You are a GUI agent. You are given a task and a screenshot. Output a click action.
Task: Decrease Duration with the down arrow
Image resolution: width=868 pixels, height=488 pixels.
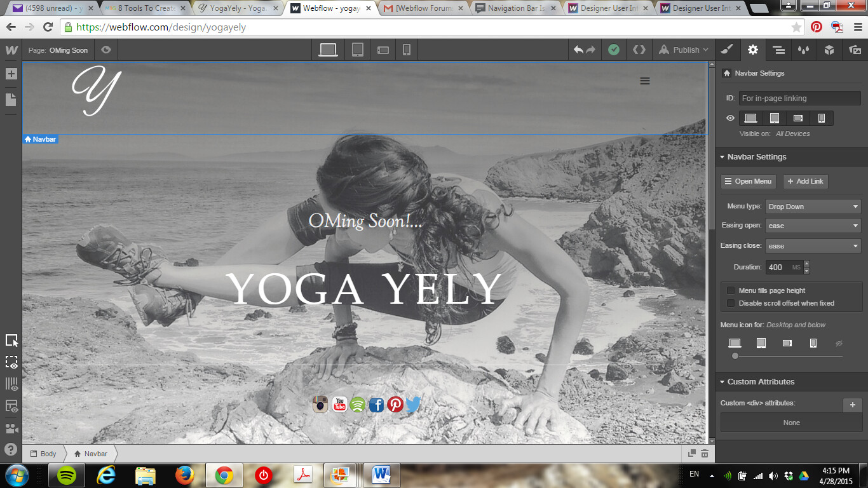click(x=807, y=271)
